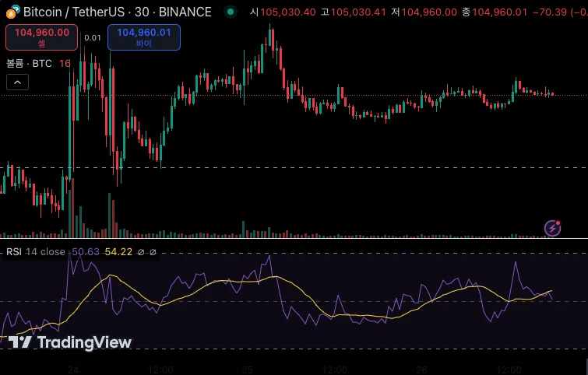Click the RSI value 50.63

point(86,252)
